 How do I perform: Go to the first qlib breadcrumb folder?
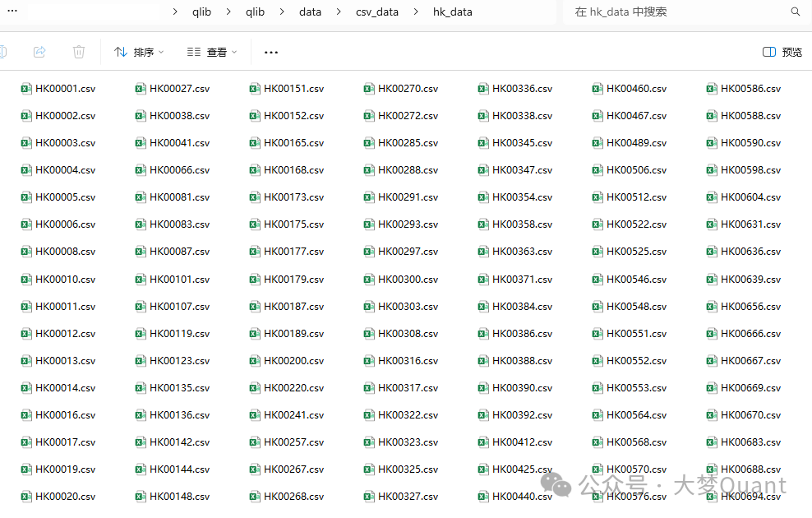tap(201, 12)
